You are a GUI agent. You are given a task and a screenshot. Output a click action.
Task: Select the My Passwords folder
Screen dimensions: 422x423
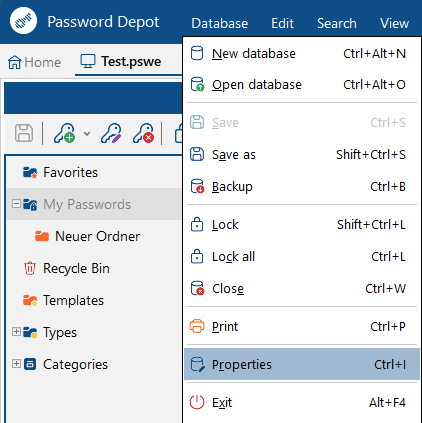pos(87,204)
